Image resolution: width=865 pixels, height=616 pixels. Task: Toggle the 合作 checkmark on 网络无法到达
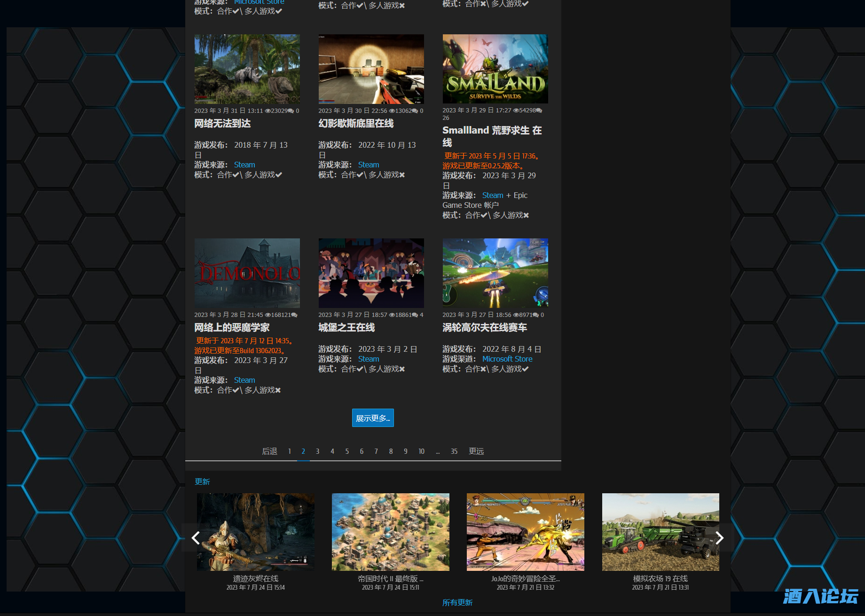(x=235, y=174)
